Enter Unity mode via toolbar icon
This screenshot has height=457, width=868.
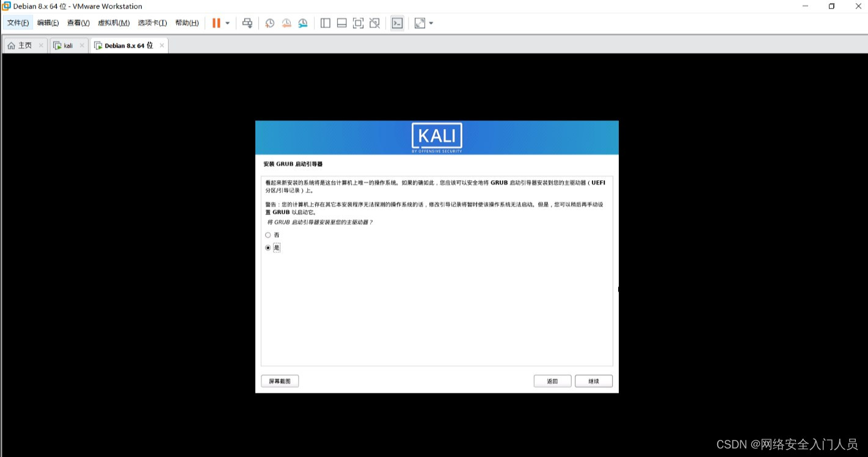374,23
